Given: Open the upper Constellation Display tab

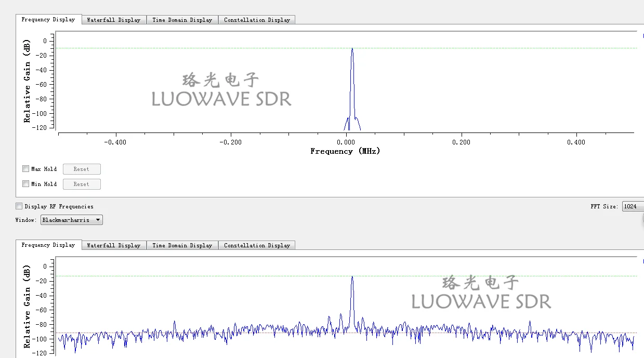Looking at the screenshot, I should point(257,20).
